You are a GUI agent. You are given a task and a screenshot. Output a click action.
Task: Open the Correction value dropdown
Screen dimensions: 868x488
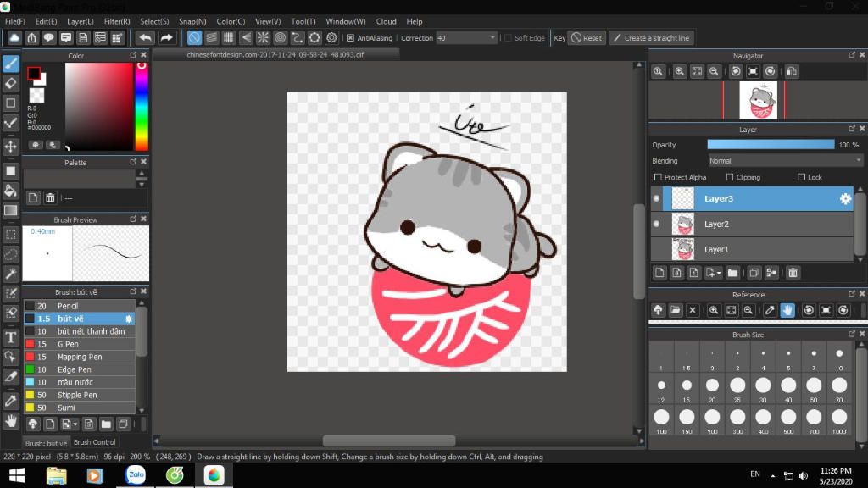(492, 38)
